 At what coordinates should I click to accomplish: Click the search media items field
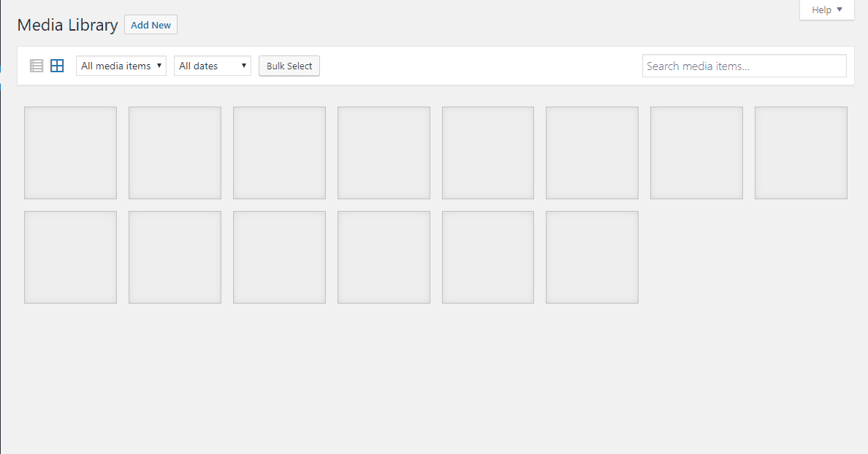click(x=744, y=66)
